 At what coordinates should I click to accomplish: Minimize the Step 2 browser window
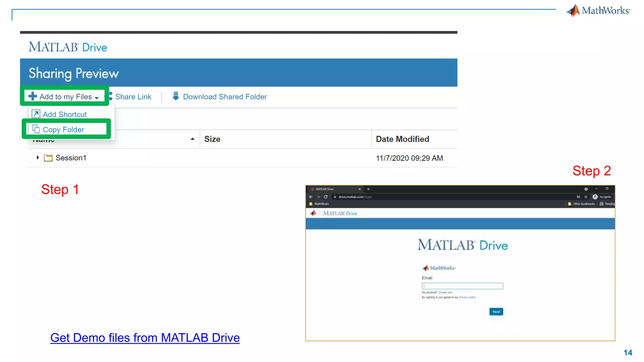coord(596,189)
